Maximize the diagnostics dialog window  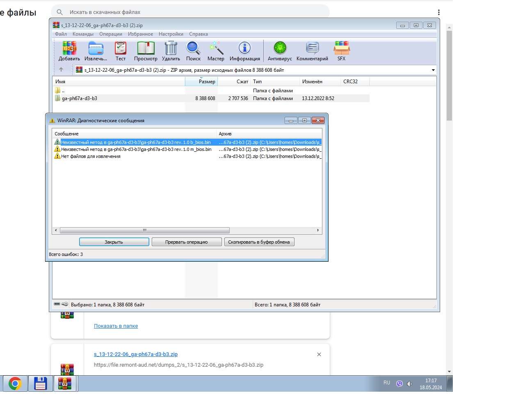pyautogui.click(x=304, y=121)
